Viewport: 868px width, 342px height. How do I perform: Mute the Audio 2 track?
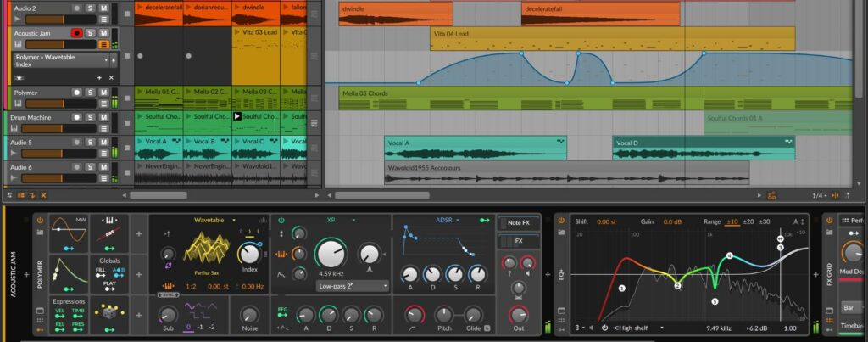click(103, 8)
